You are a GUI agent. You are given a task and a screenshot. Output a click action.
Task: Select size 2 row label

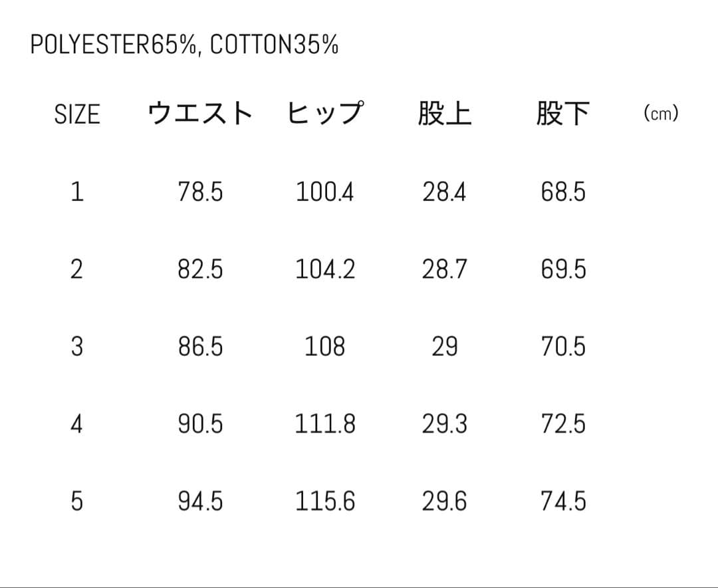[77, 269]
